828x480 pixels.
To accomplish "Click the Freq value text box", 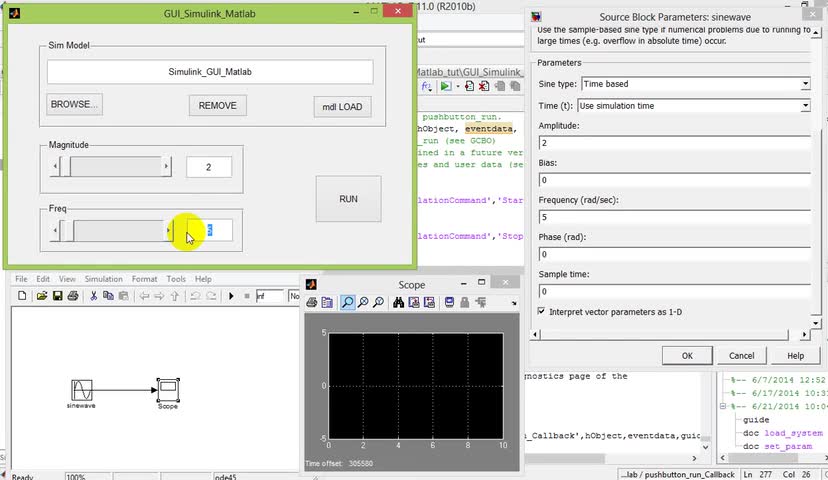I will 210,230.
